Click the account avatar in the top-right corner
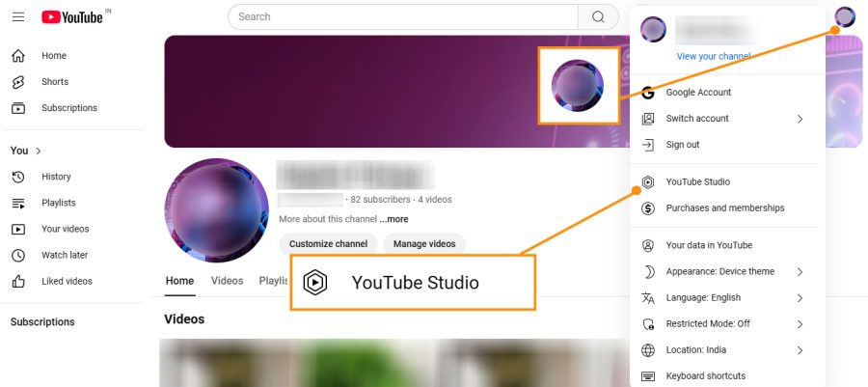This screenshot has height=387, width=868. tap(845, 16)
